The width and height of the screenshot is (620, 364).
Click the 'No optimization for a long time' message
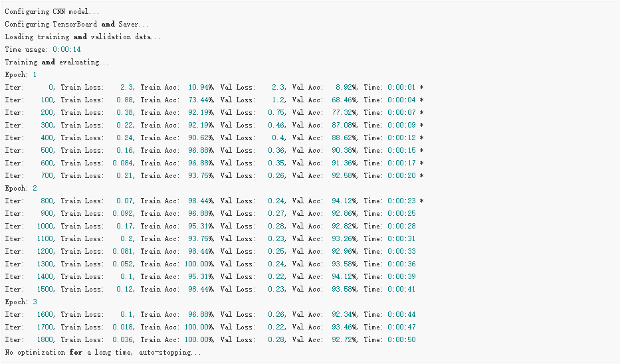[x=102, y=352]
